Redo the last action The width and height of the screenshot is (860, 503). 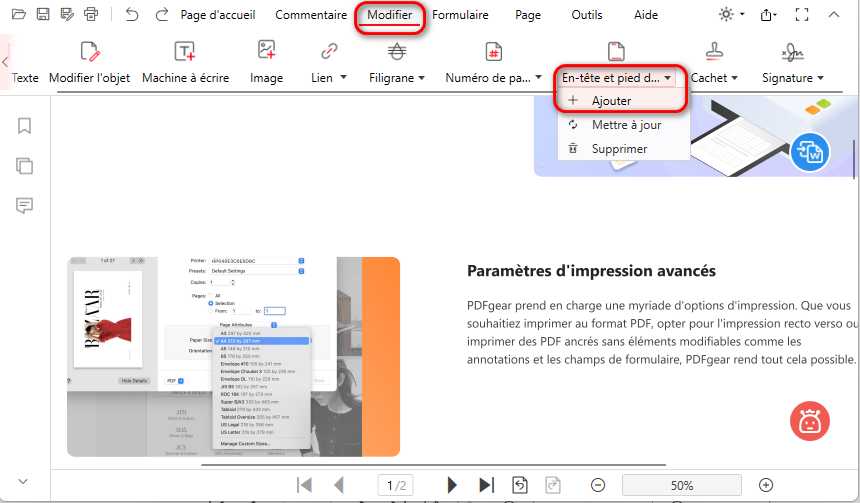click(161, 15)
